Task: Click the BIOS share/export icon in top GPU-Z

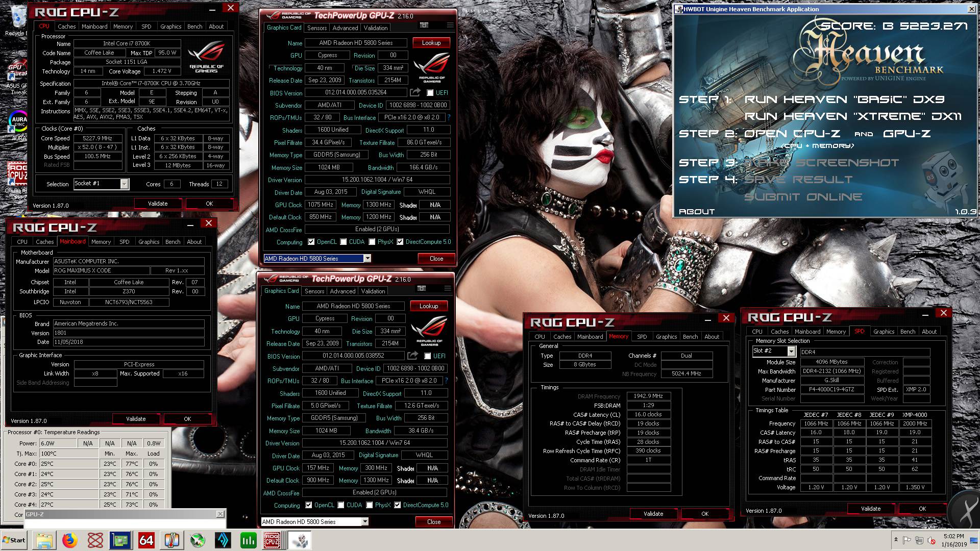Action: [415, 92]
